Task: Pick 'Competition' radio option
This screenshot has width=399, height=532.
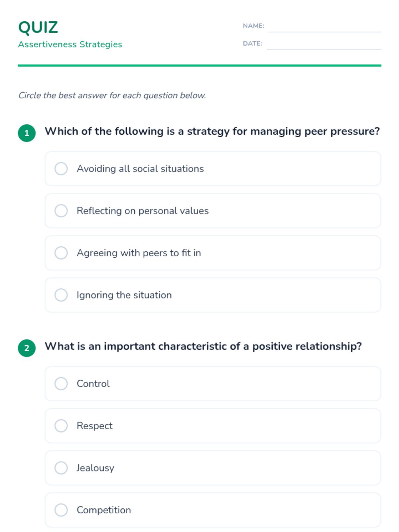Action: pos(61,510)
